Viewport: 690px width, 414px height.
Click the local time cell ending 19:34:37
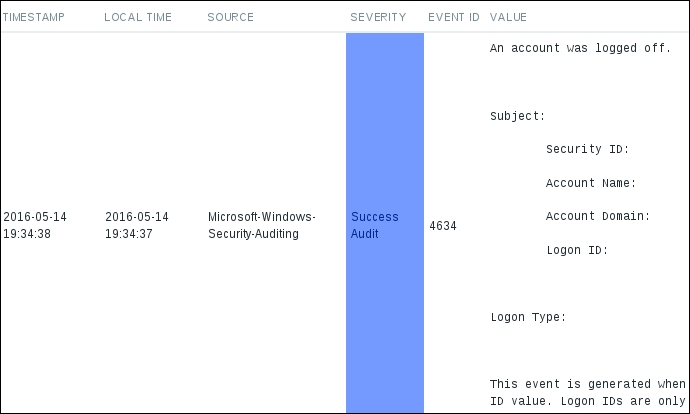tap(137, 225)
